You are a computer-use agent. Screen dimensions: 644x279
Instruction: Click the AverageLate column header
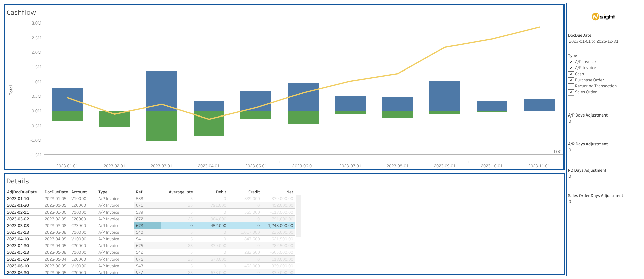[180, 192]
